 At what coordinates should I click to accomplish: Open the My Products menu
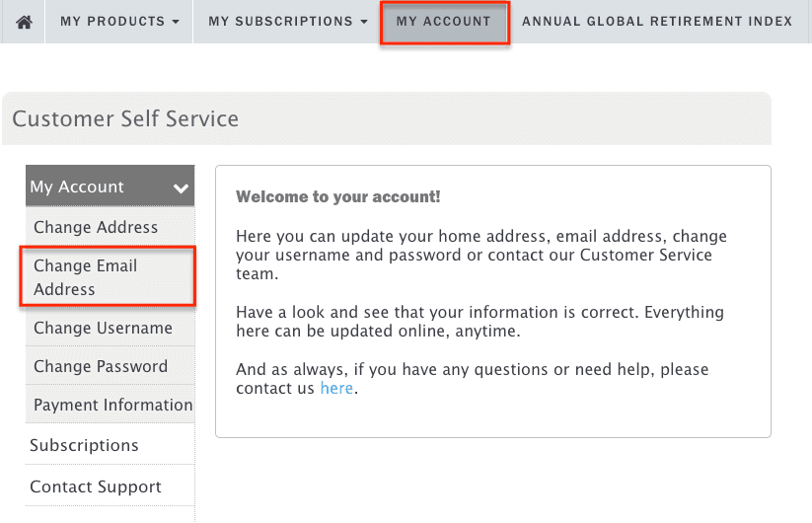[x=119, y=22]
